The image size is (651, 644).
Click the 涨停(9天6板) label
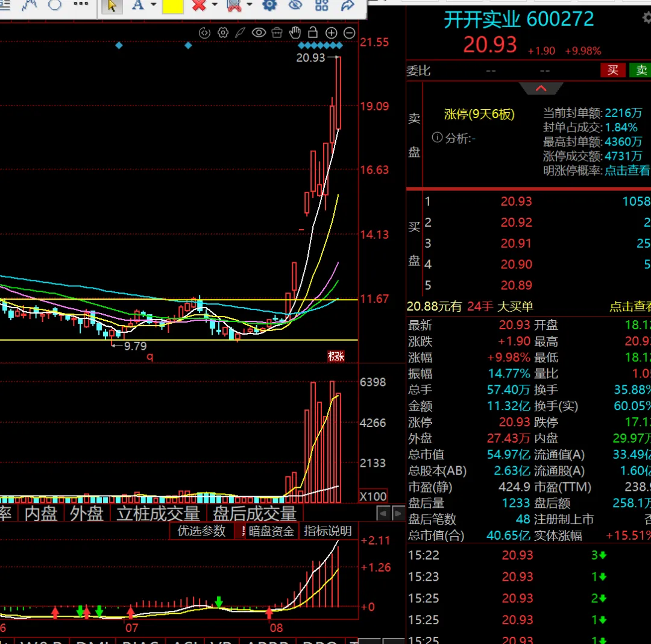pos(479,114)
